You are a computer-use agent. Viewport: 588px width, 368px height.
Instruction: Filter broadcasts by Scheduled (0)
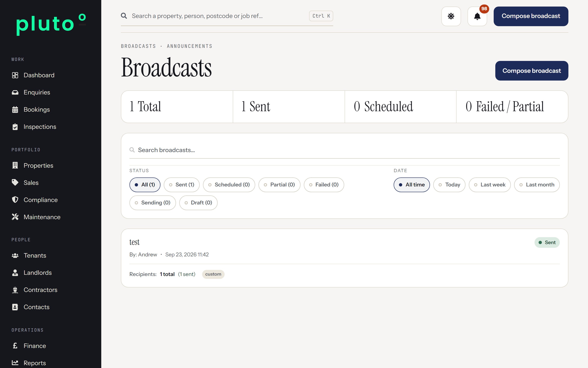(x=229, y=185)
